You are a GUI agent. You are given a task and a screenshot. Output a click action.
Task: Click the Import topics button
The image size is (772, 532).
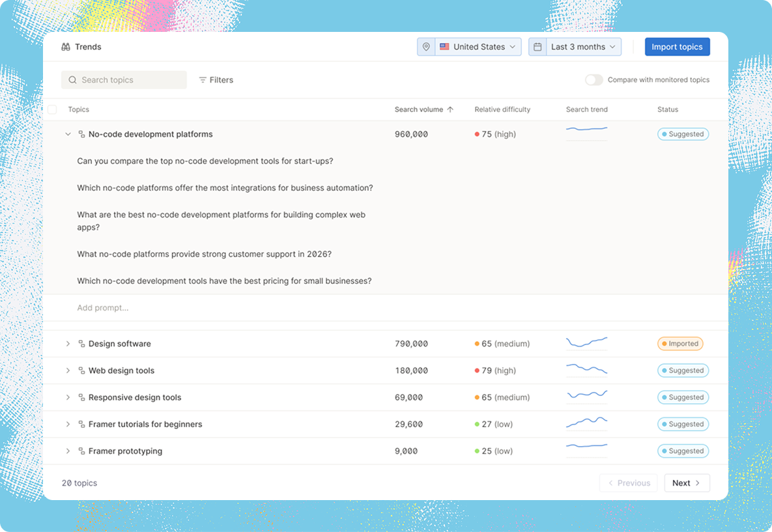coord(677,47)
